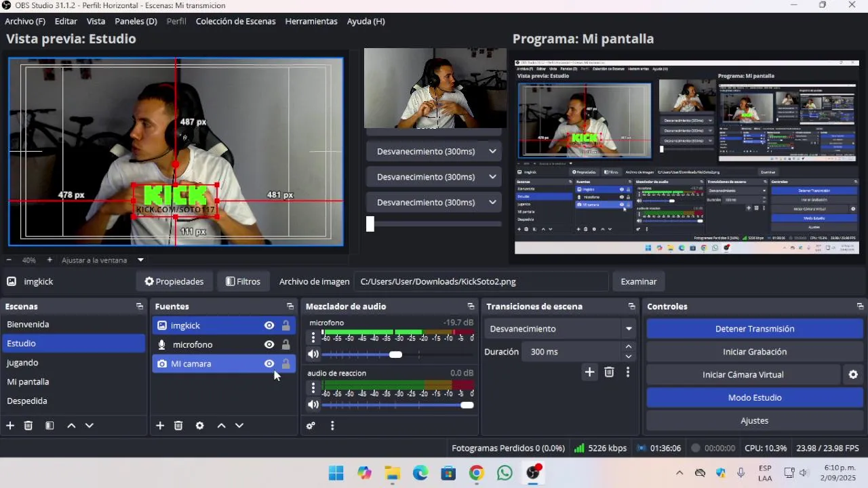Toggle lock on imgkick source
Screen dimensions: 868x488
[x=286, y=325]
